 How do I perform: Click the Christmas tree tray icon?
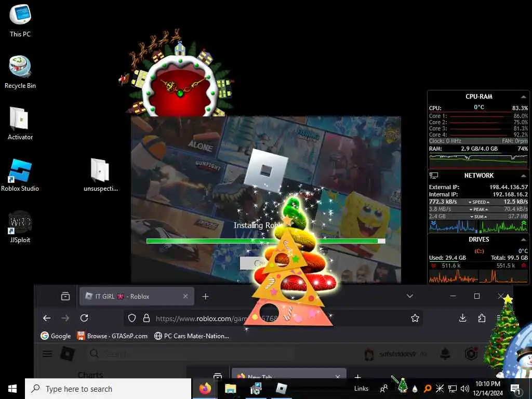[x=403, y=386]
